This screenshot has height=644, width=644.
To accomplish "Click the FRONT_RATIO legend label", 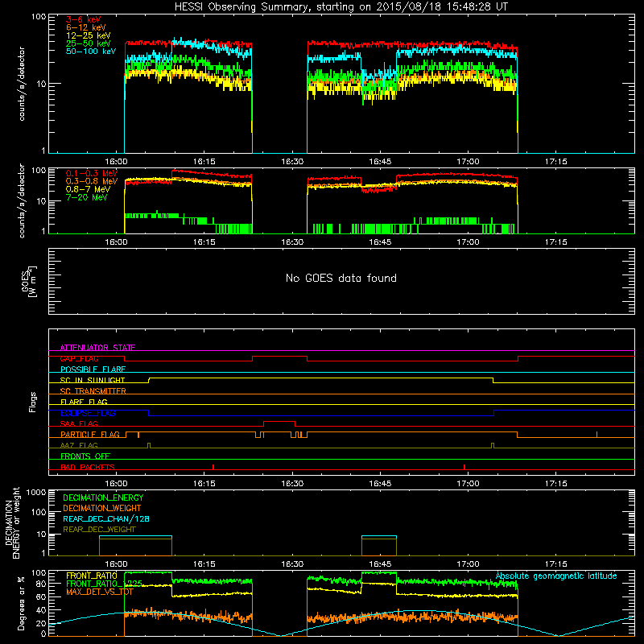I will pyautogui.click(x=91, y=576).
